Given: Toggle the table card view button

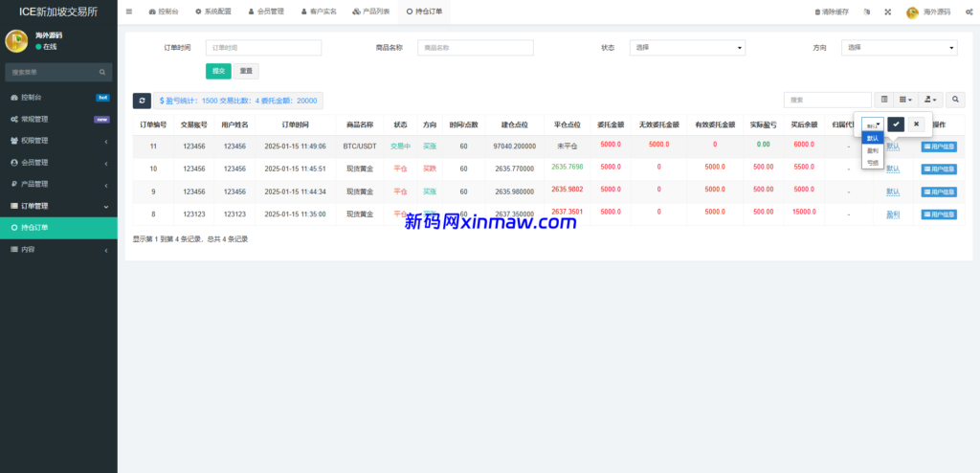Looking at the screenshot, I should click(x=884, y=99).
